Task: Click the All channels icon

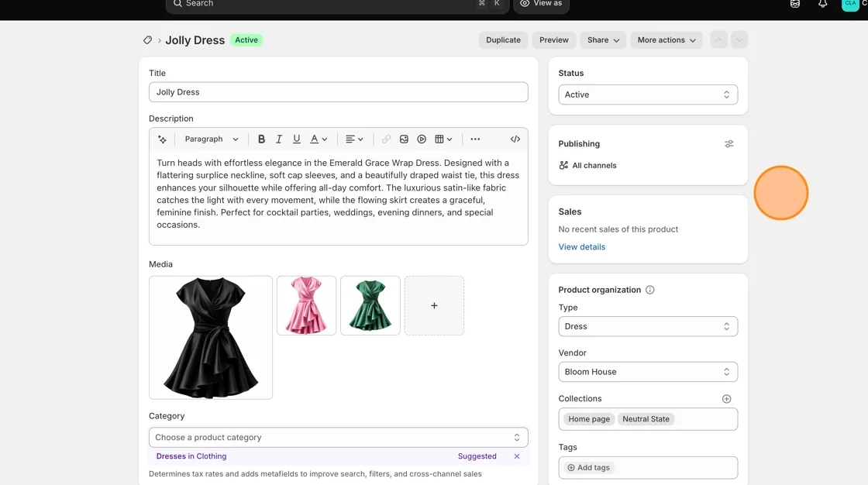Action: [x=563, y=166]
